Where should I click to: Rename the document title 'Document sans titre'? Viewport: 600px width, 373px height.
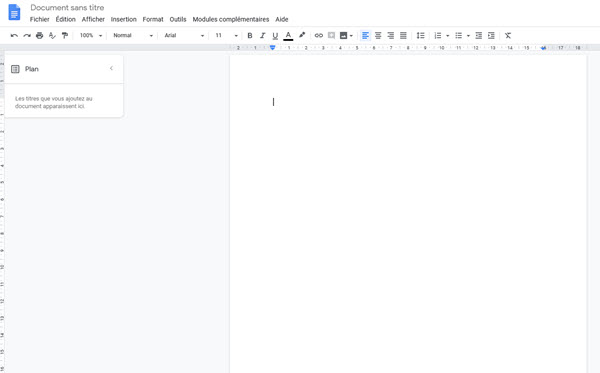point(67,8)
